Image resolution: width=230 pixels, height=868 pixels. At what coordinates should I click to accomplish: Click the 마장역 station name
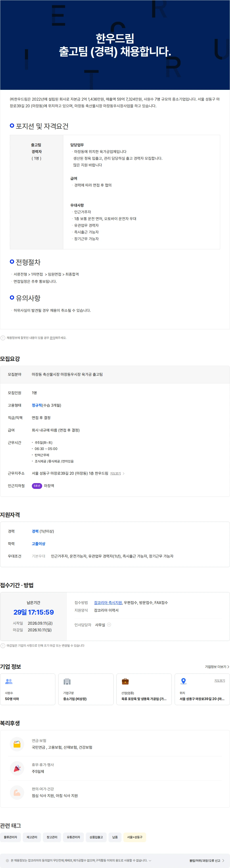[x=49, y=486]
